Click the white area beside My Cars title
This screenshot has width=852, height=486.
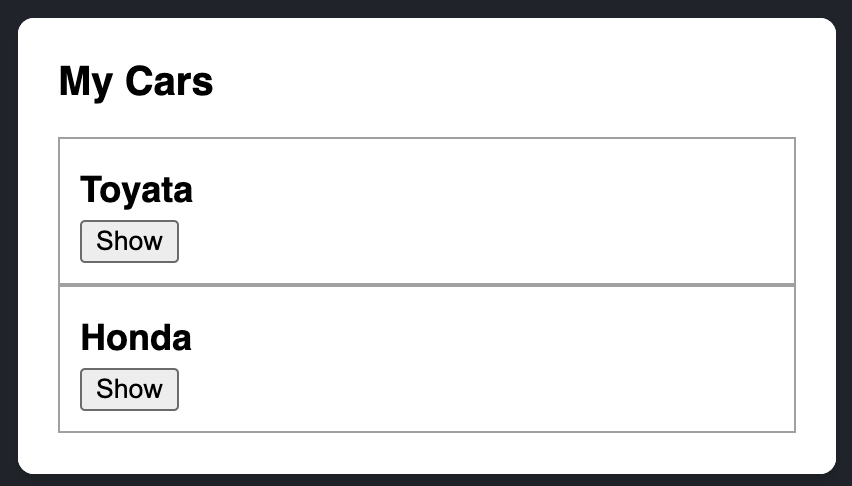(x=489, y=82)
